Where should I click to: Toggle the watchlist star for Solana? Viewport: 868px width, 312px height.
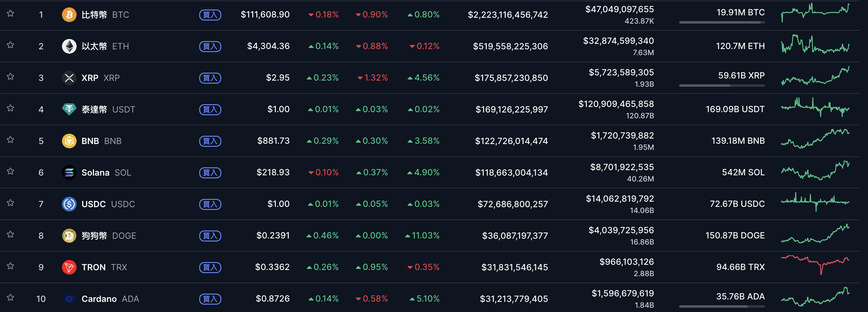(10, 171)
